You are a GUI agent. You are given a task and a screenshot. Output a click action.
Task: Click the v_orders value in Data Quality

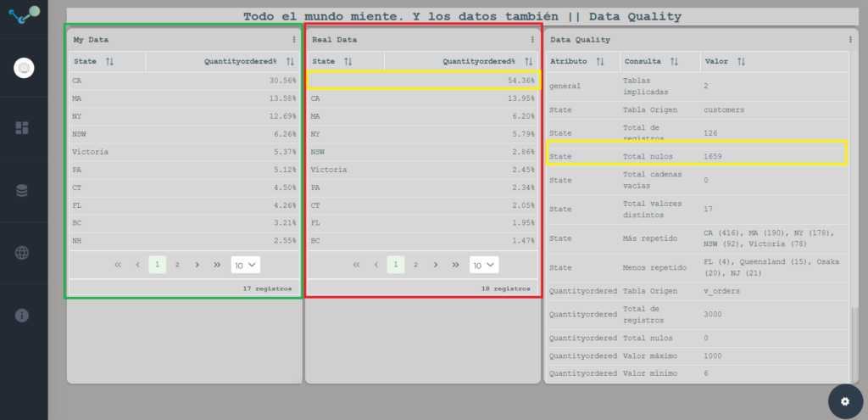point(721,291)
